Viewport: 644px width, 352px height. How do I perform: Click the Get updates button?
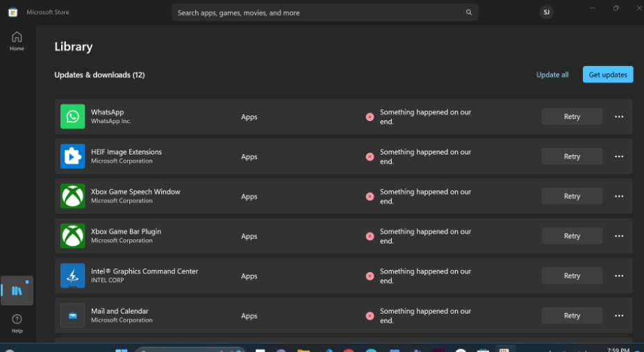(x=608, y=74)
